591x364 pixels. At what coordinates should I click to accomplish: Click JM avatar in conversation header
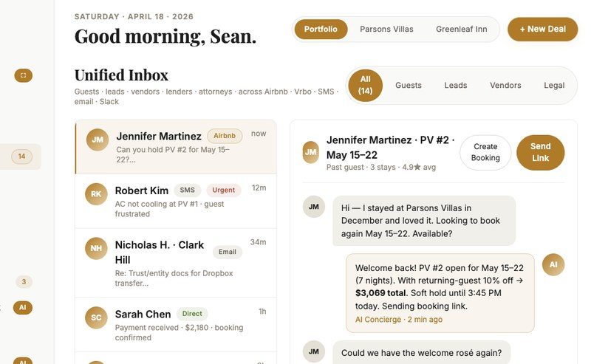[311, 152]
